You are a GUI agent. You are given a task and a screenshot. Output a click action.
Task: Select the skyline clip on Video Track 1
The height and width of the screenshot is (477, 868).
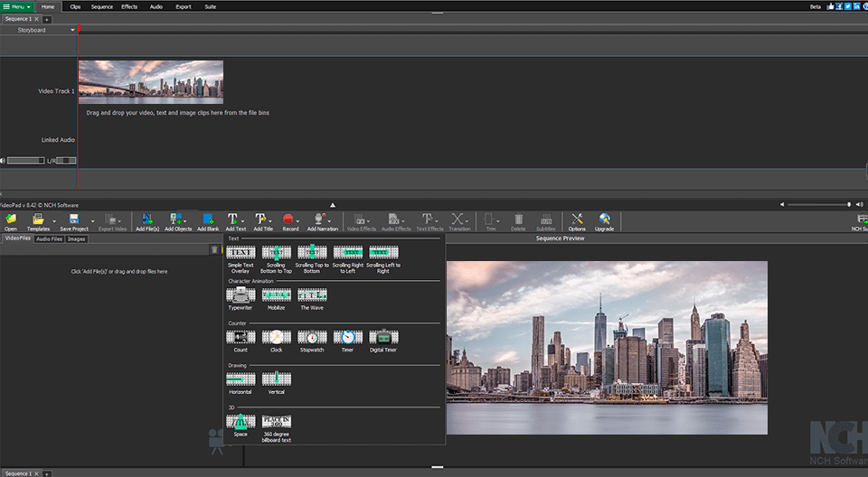pos(150,82)
